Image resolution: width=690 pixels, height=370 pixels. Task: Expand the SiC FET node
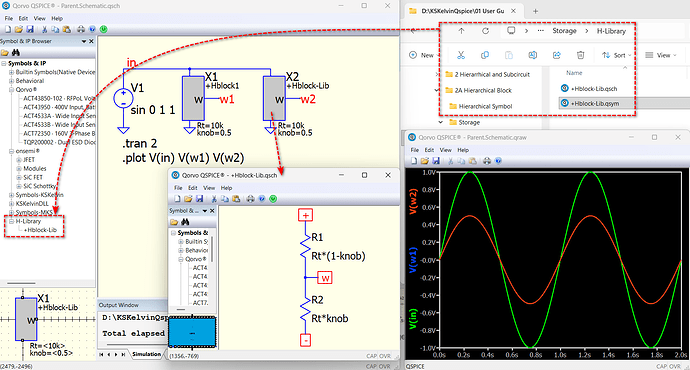[18, 177]
